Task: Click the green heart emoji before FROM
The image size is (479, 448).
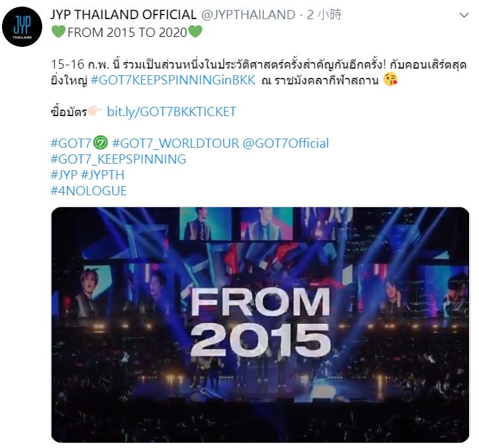Action: coord(58,32)
